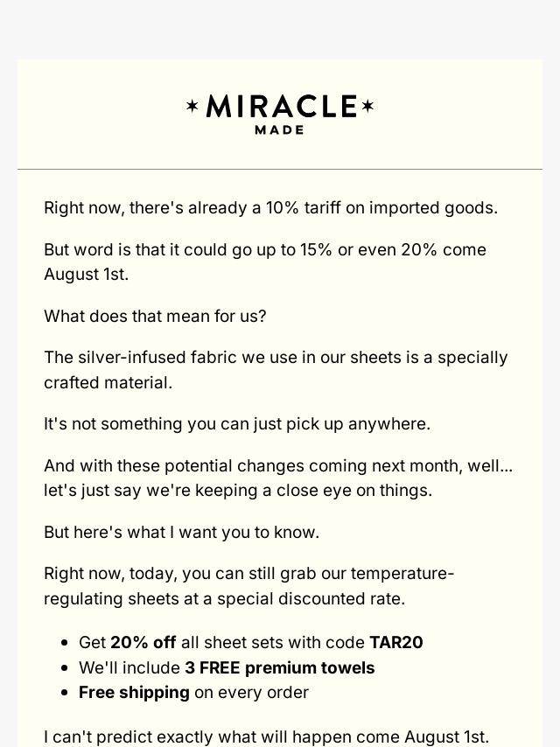Image resolution: width=560 pixels, height=747 pixels.
Task: Click the 10% tariff on imported goods sentence
Action: pos(270,207)
